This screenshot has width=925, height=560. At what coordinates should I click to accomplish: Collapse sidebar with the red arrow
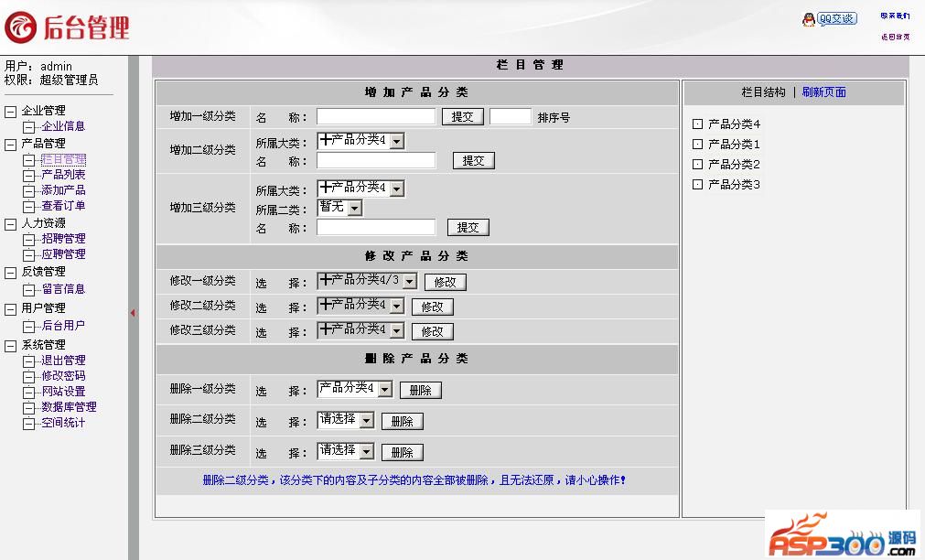pyautogui.click(x=133, y=313)
